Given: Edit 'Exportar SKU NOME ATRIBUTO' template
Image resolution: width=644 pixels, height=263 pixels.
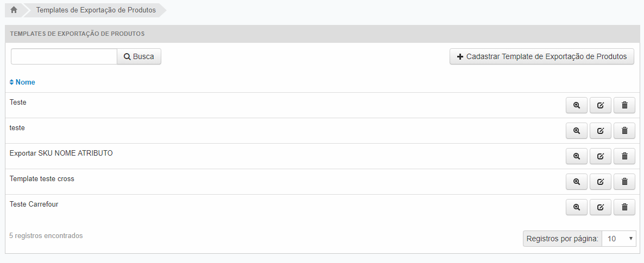Looking at the screenshot, I should point(601,156).
